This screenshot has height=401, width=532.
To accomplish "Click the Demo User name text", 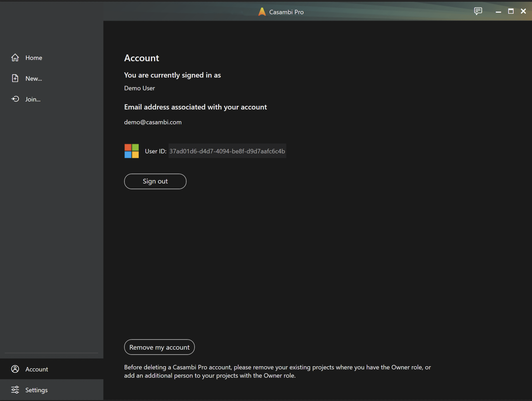I will 140,88.
